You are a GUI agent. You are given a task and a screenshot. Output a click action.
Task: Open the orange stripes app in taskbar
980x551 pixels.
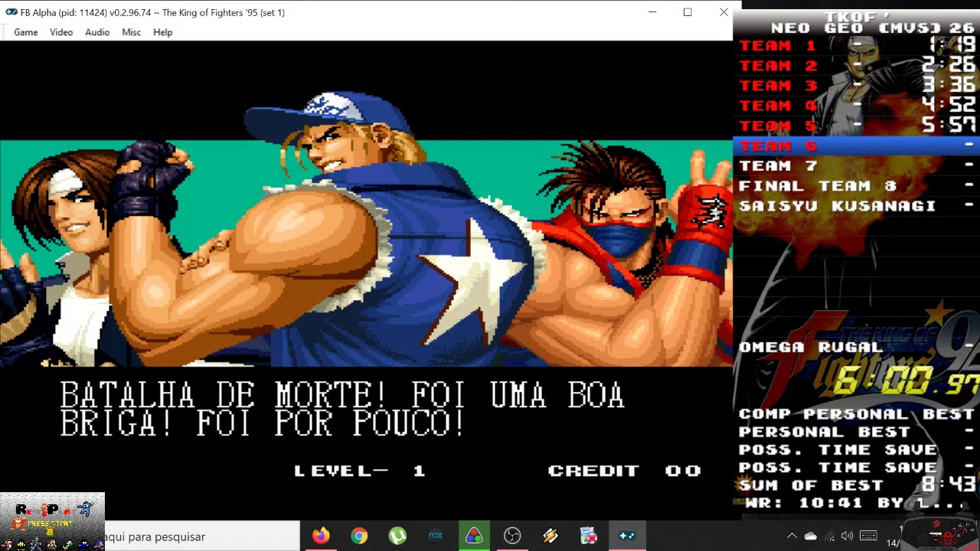[550, 536]
